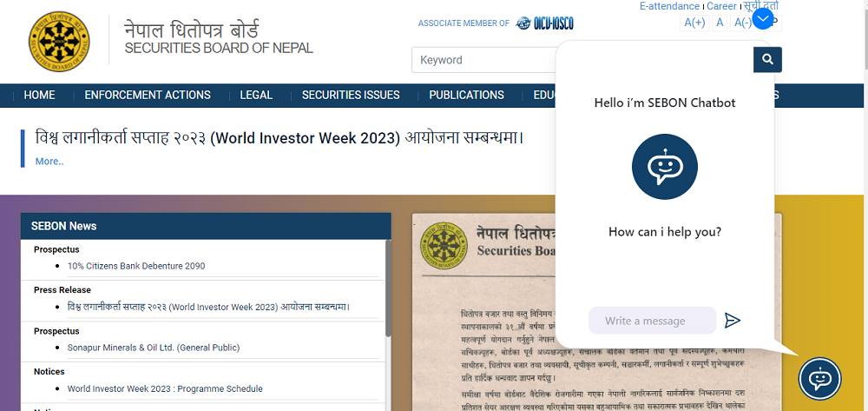This screenshot has height=411, width=868.
Task: Focus the Write a message field
Action: [x=652, y=321]
